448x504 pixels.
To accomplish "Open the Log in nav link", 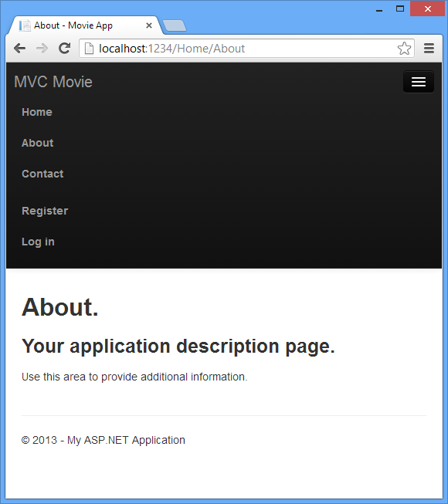I will coord(38,242).
